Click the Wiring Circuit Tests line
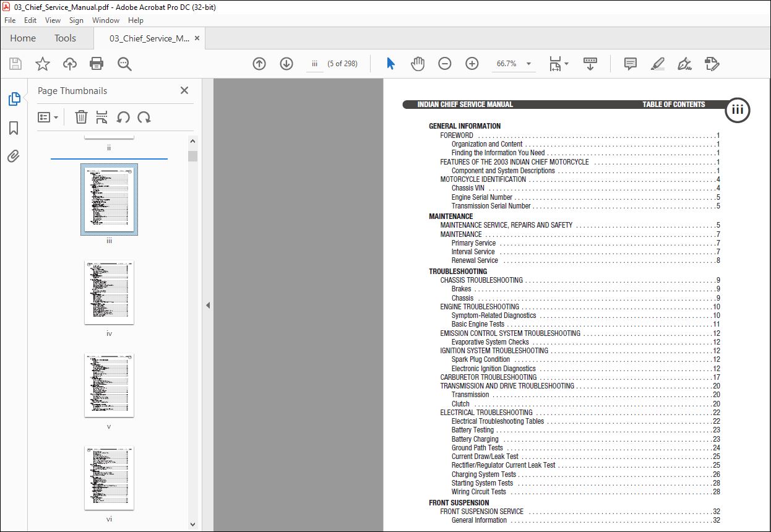Image resolution: width=771 pixels, height=532 pixels. pyautogui.click(x=585, y=492)
